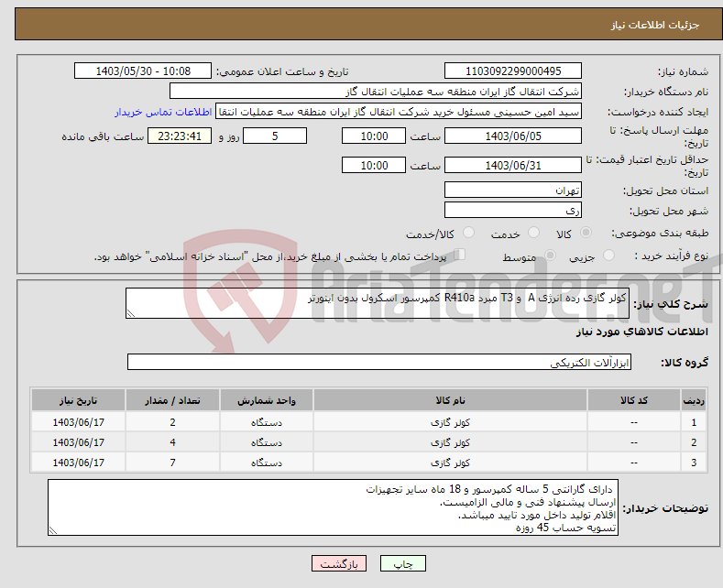Click کولر گازی in row 2
The width and height of the screenshot is (723, 588).
coord(450,442)
